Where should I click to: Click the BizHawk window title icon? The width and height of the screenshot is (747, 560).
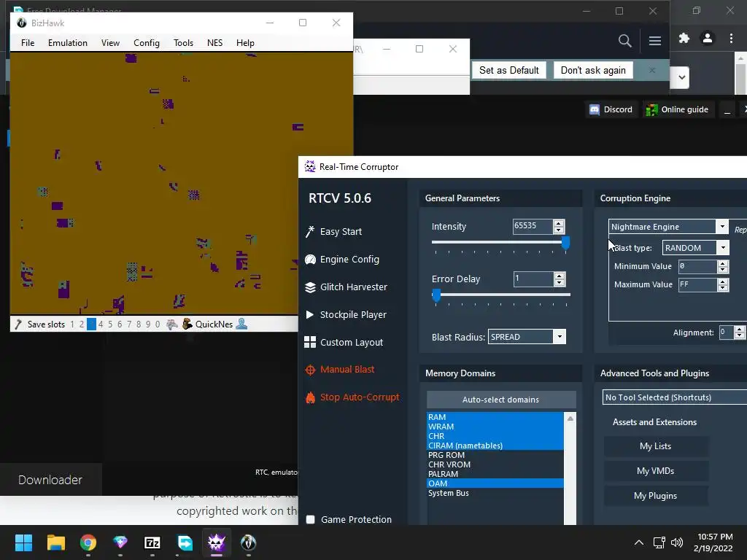(21, 23)
